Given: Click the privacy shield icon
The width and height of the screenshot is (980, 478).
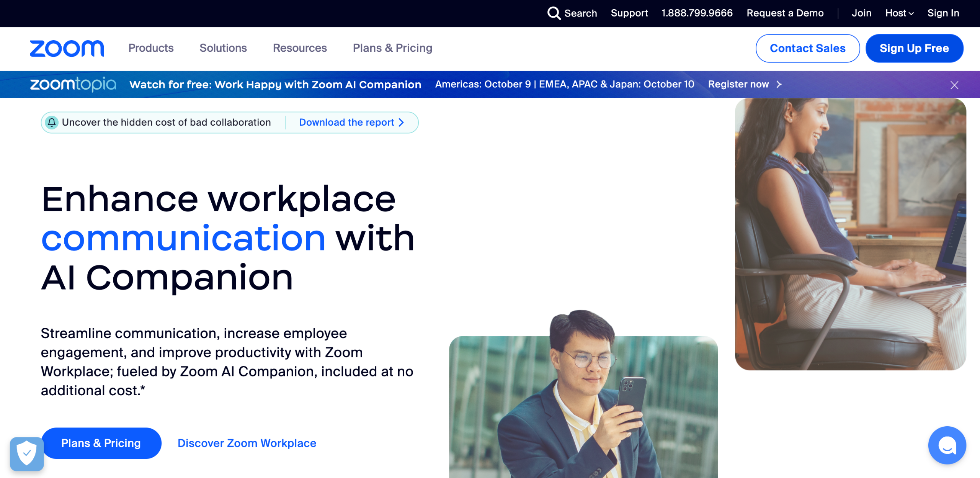Looking at the screenshot, I should click(x=27, y=453).
